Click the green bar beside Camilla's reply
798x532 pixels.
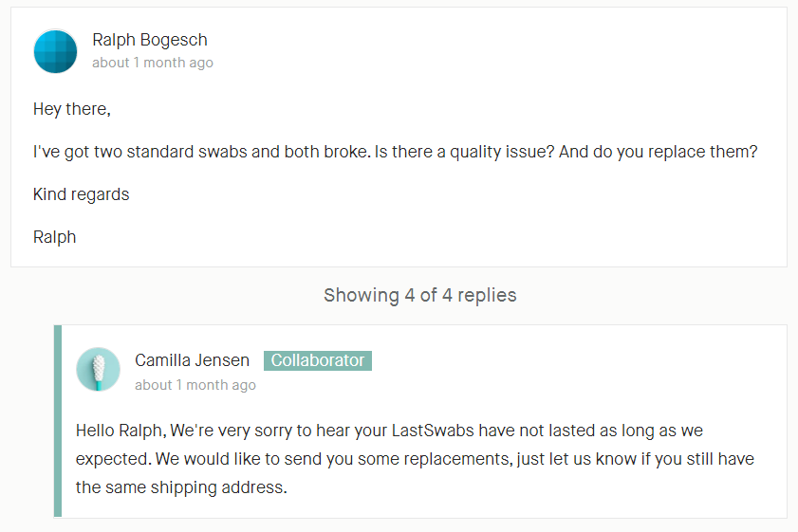pyautogui.click(x=58, y=421)
